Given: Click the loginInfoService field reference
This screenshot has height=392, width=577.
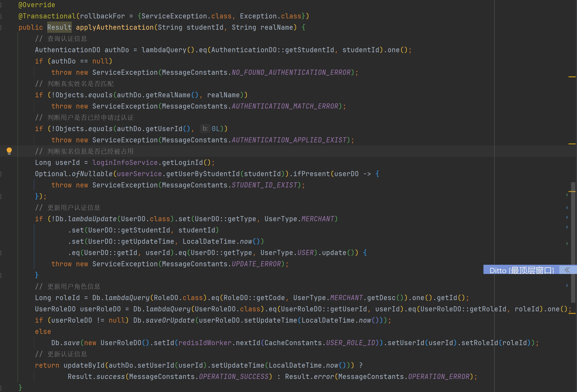Looking at the screenshot, I should click(125, 163).
